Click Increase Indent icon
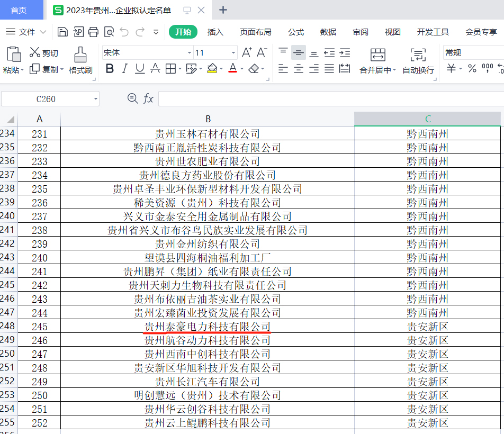504x434 pixels. coord(345,53)
